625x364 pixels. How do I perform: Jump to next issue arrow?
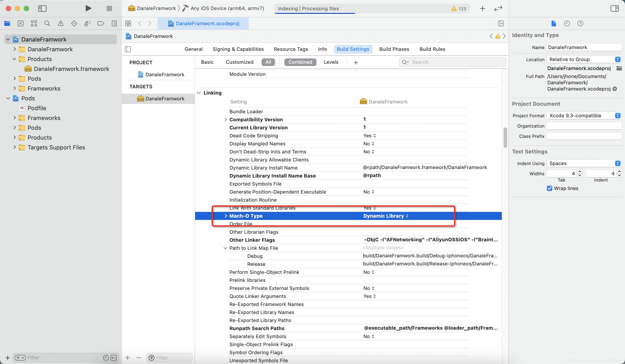click(x=504, y=36)
